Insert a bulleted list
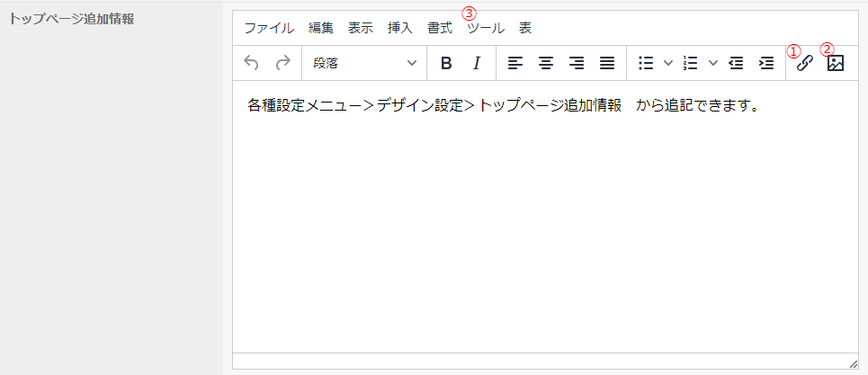Image resolution: width=868 pixels, height=375 pixels. (645, 63)
